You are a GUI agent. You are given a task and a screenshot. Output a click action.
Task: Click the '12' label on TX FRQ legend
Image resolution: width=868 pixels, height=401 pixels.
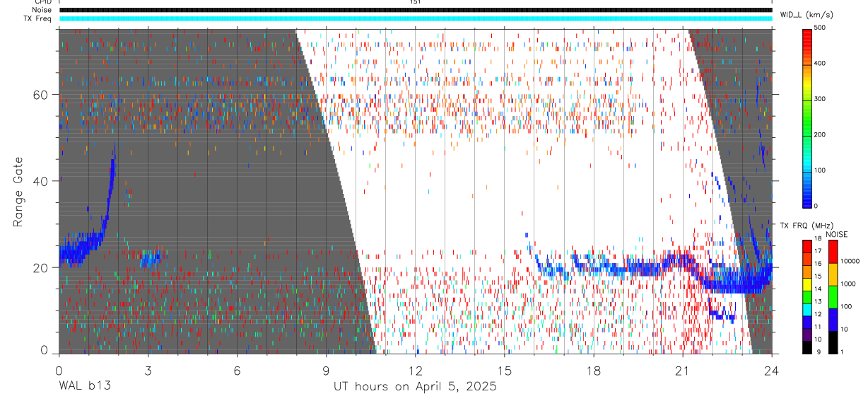click(x=819, y=314)
